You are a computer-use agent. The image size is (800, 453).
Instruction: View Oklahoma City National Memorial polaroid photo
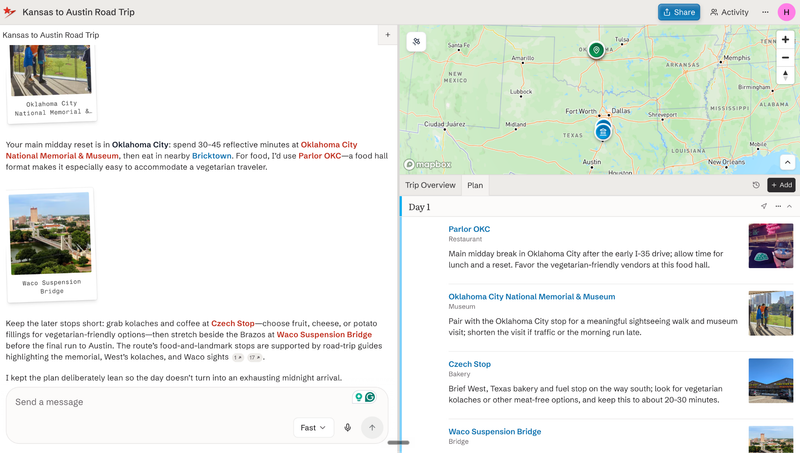click(51, 69)
